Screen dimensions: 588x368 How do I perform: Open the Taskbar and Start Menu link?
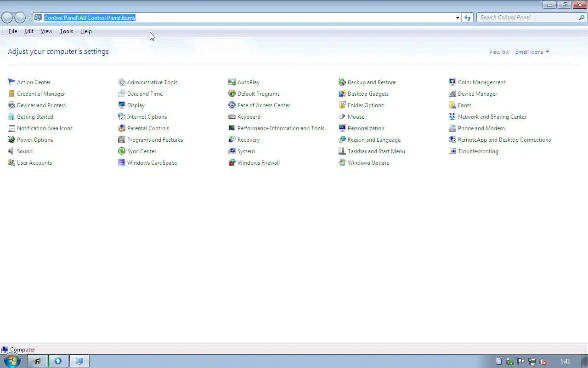click(376, 151)
